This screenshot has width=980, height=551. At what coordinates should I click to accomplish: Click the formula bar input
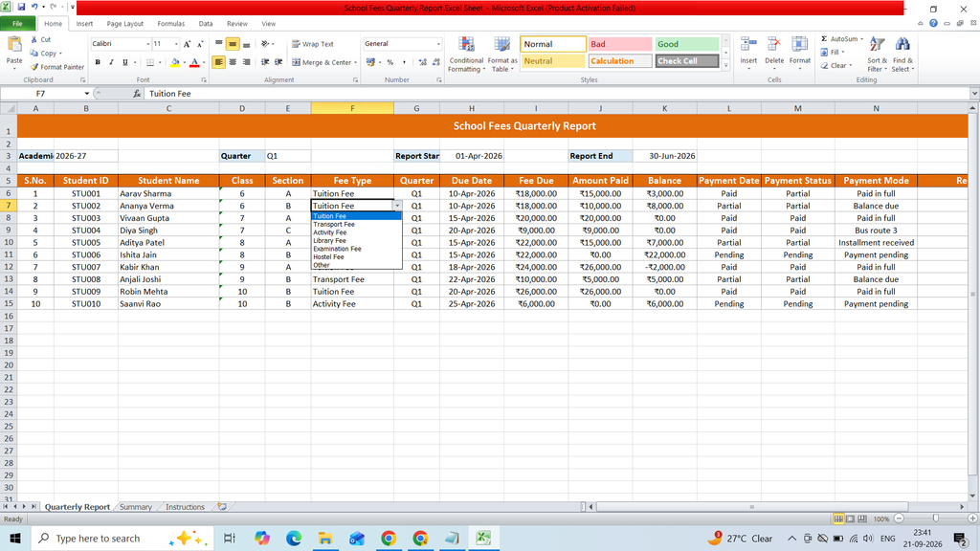(556, 94)
